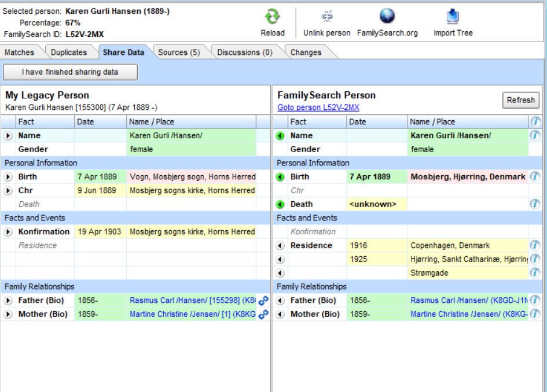Screen dimensions: 547x392
Task: Click FamilySearch ID value L52V-2MX
Action: [85, 34]
